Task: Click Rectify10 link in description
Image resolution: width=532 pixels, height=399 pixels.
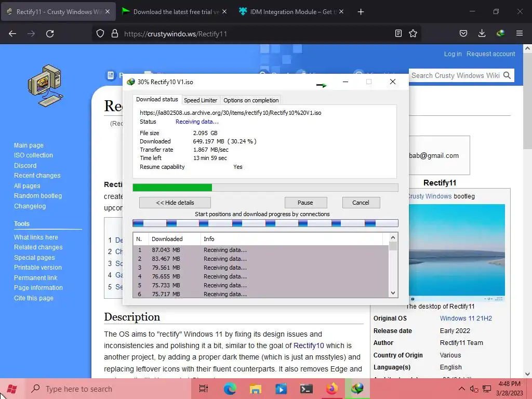Action: [309, 345]
